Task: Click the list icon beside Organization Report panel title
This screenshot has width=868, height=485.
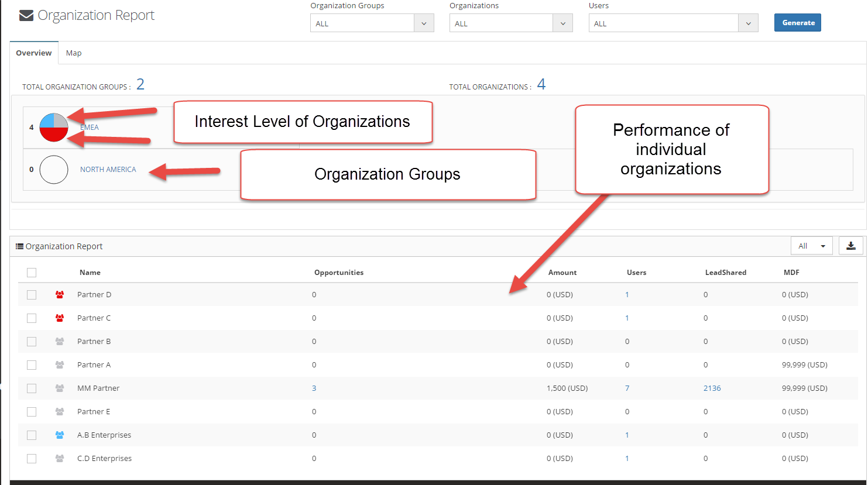Action: click(19, 246)
